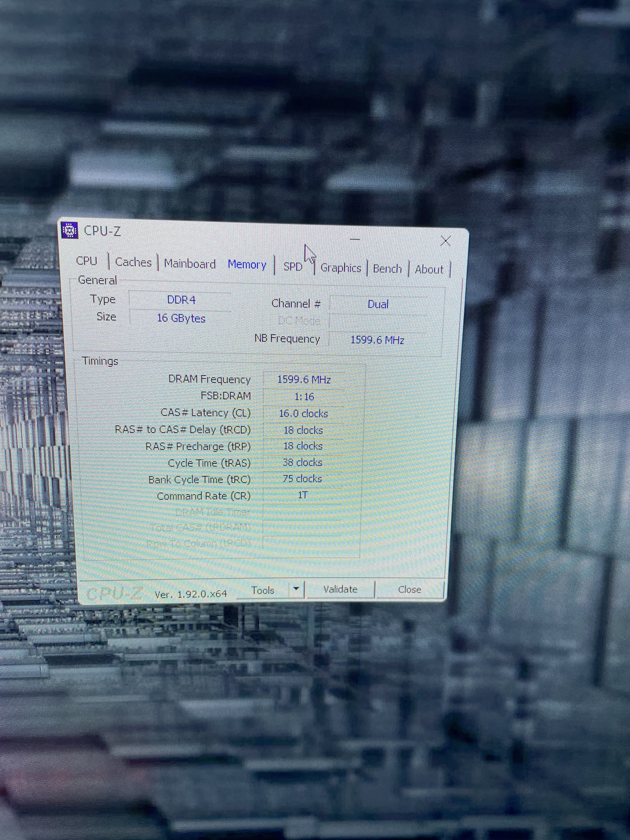The image size is (630, 840).
Task: Close CPU-Z using the X icon
Action: pos(445,241)
